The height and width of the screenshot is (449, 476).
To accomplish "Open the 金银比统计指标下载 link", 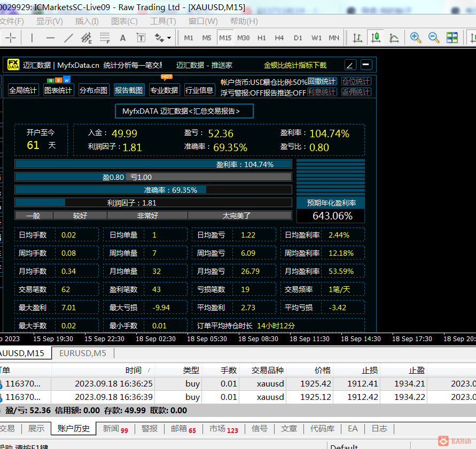I will click(x=295, y=65).
